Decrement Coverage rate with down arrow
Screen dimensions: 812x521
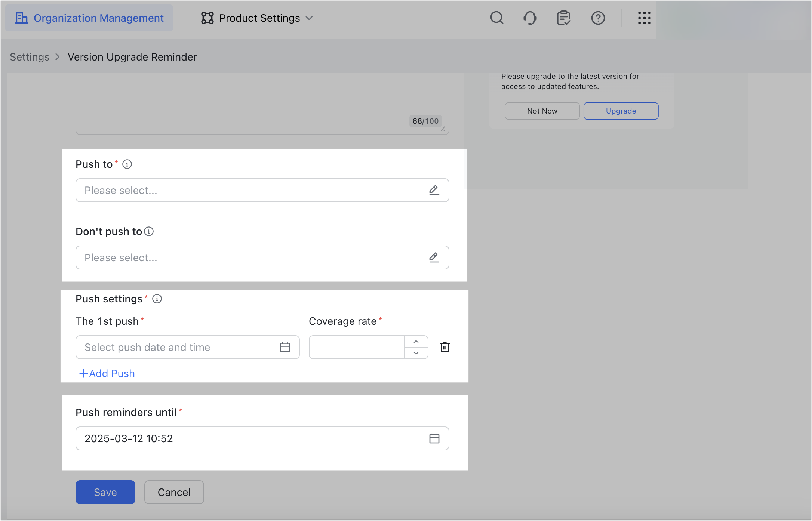(x=416, y=353)
